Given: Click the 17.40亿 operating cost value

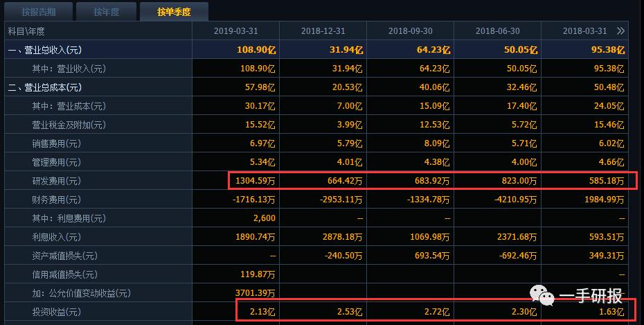Looking at the screenshot, I should 521,107.
